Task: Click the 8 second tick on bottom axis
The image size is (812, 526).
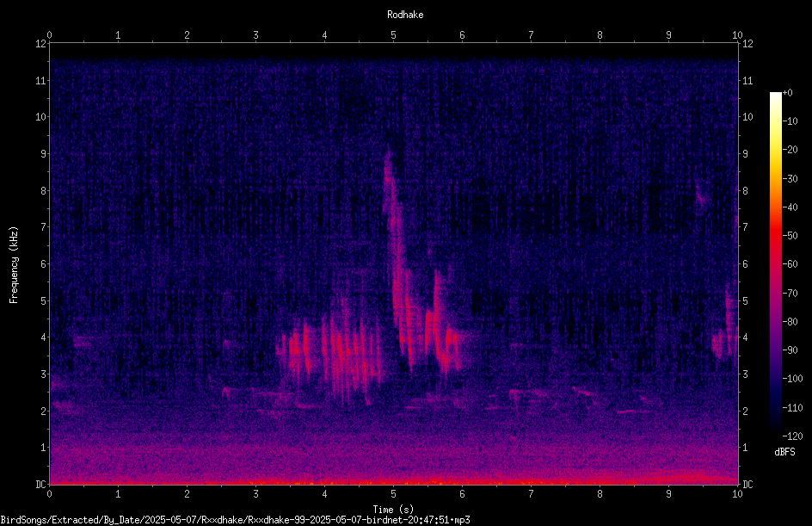Action: [x=600, y=494]
